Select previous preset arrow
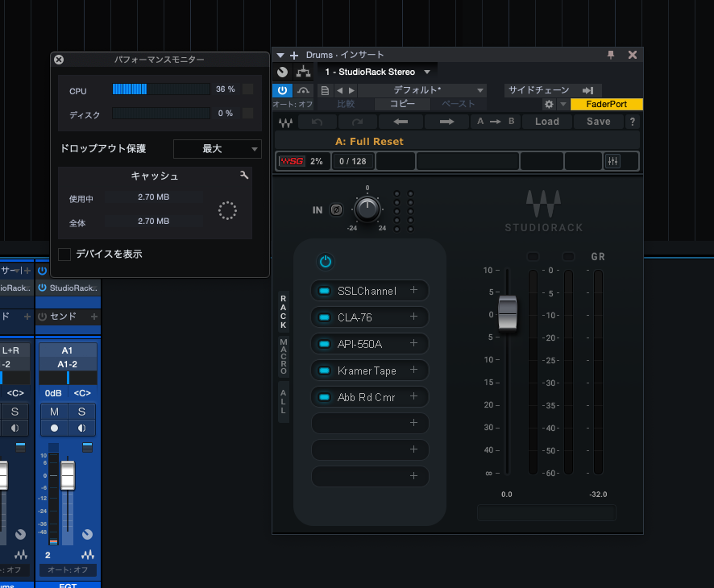714x588 pixels. click(340, 90)
